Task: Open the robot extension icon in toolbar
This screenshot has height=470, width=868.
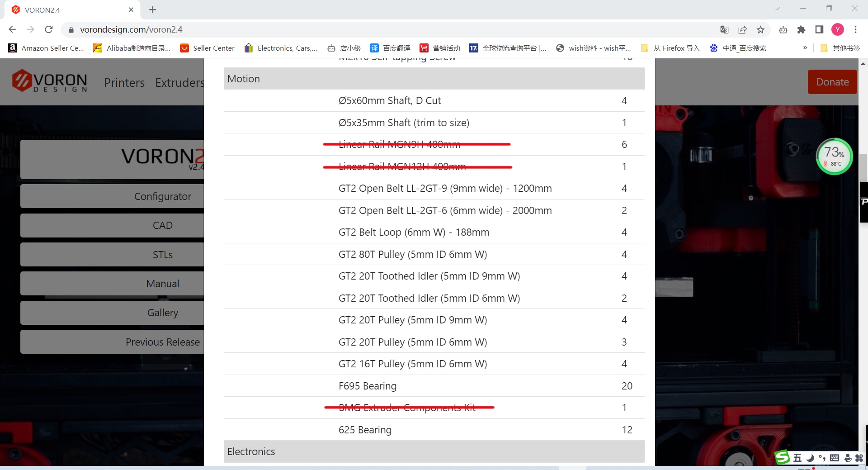Action: (783, 29)
